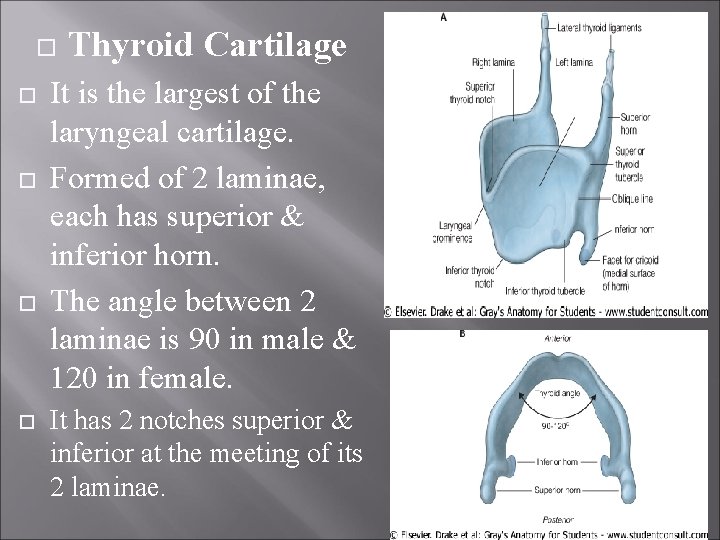This screenshot has height=540, width=720.
Task: Click the 'Superior horn' label in figure B
Action: (x=557, y=490)
